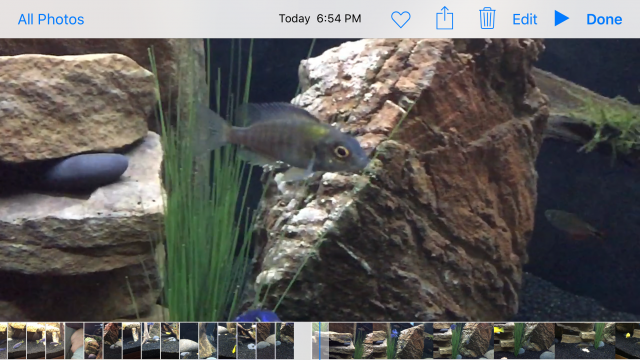Play the video with the triangle icon
Viewport: 640px width, 360px height.
click(x=562, y=18)
